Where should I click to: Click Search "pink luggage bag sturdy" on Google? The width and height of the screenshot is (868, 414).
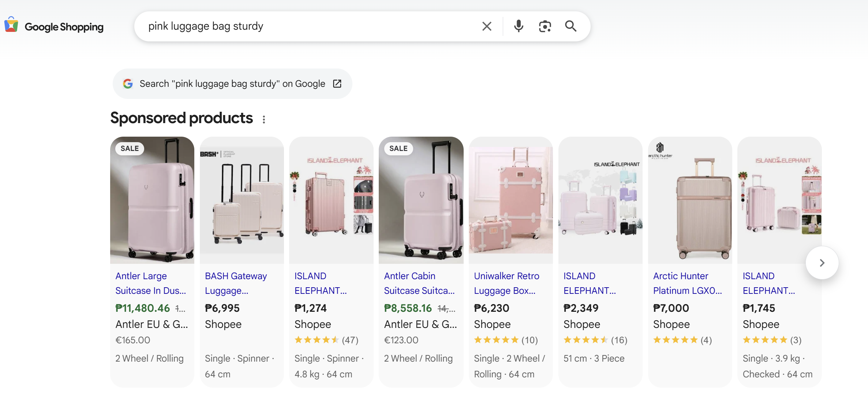232,84
